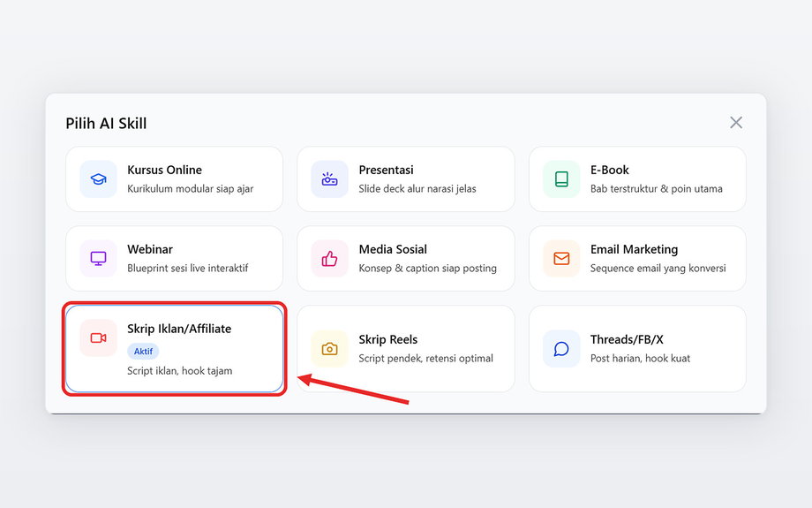Click the text 'Sequence email yang konversi'
Image resolution: width=812 pixels, height=508 pixels.
click(x=658, y=268)
